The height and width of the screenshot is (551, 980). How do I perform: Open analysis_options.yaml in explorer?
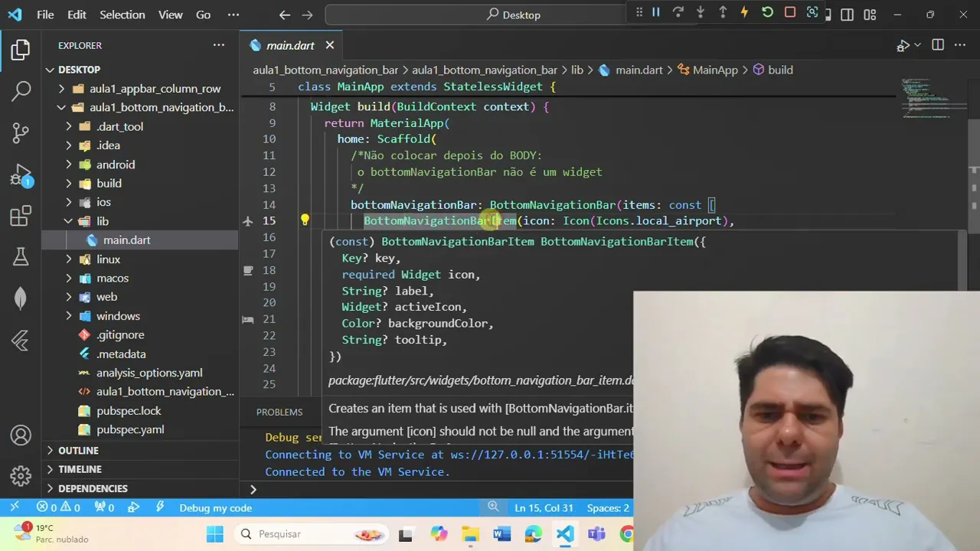(139, 373)
